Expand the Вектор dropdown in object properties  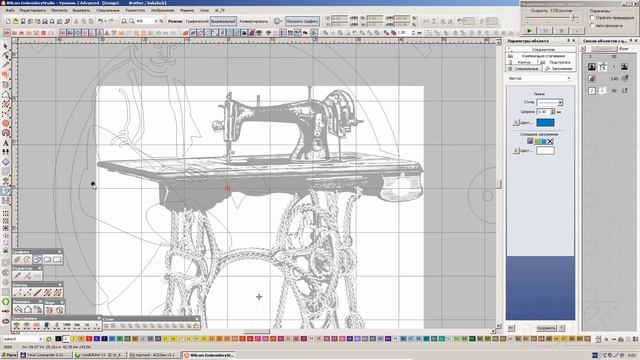click(540, 78)
